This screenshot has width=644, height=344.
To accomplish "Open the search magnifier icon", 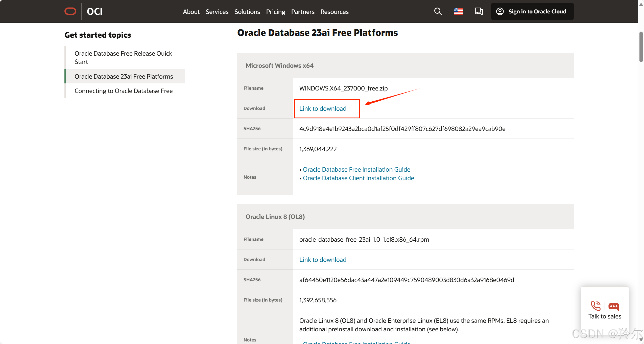I will tap(438, 11).
